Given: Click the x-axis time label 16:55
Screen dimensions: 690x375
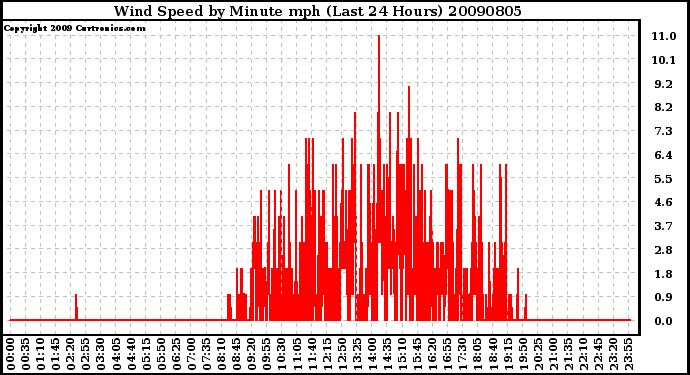Looking at the screenshot, I should click(447, 354).
